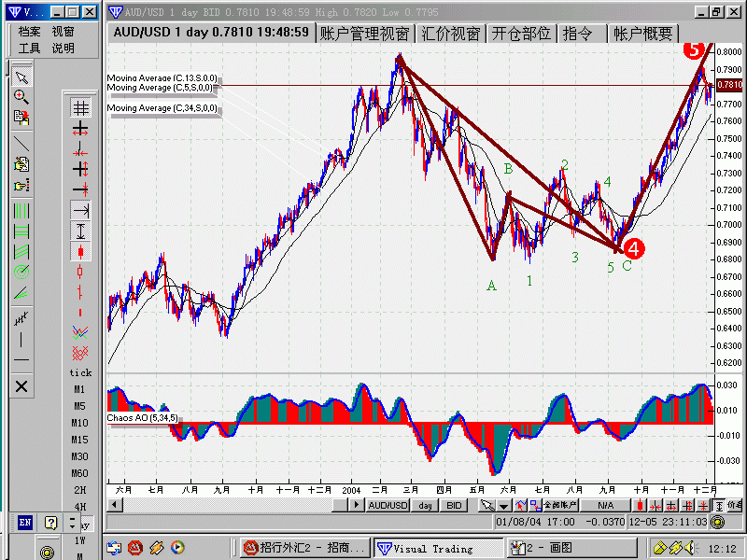Toggle the filled red candlestick style
The image size is (747, 560).
(x=80, y=251)
